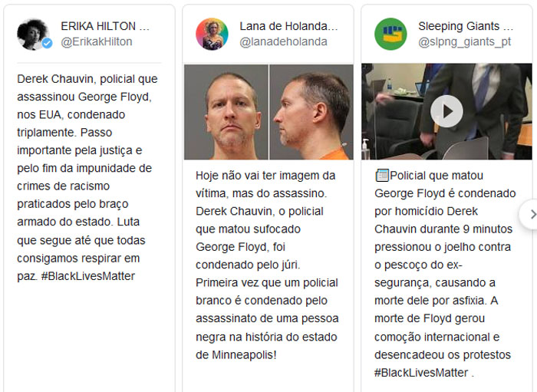This screenshot has height=392, width=537.
Task: Open the @ErikakHilton handle
Action: (97, 41)
